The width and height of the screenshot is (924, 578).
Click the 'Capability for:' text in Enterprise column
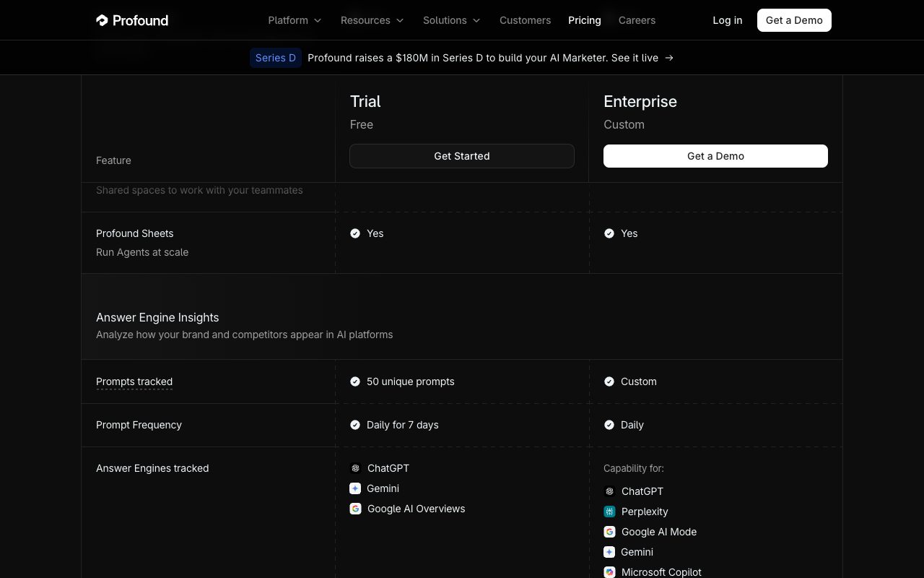(x=634, y=468)
